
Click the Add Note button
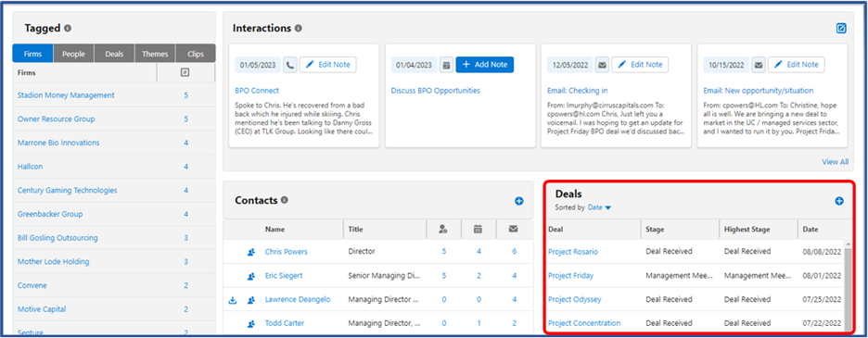(x=485, y=65)
